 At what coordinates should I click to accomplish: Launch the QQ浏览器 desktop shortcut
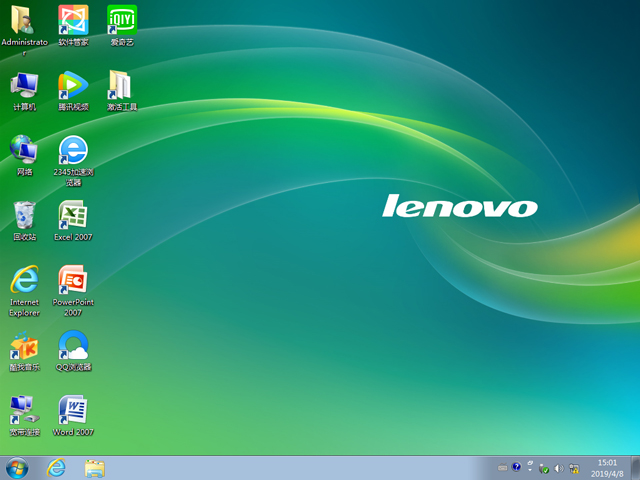[72, 345]
